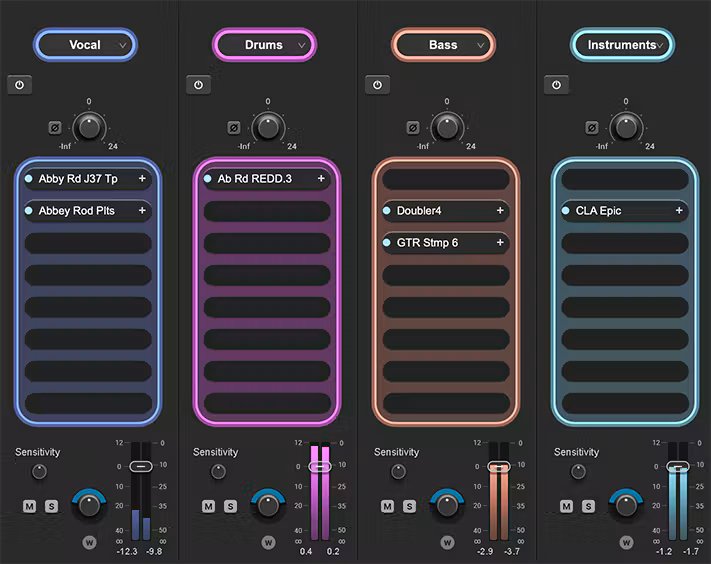Toggle power button on Vocal channel
Image resolution: width=711 pixels, height=564 pixels.
(x=19, y=85)
